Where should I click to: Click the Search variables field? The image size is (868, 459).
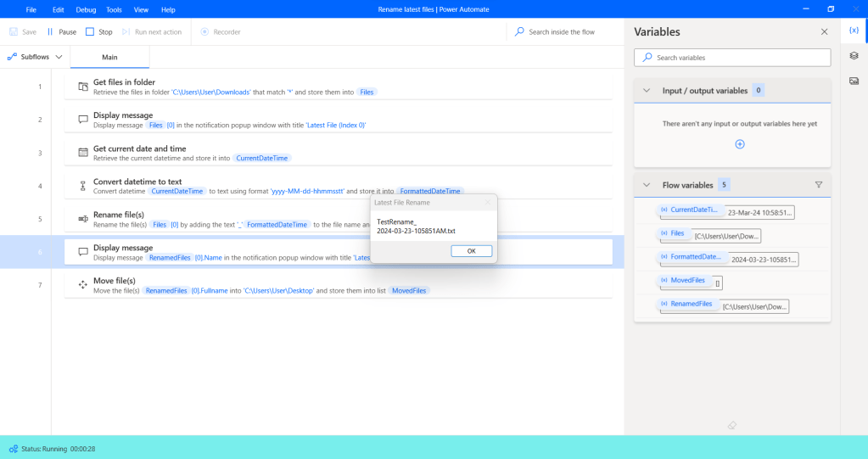(732, 58)
